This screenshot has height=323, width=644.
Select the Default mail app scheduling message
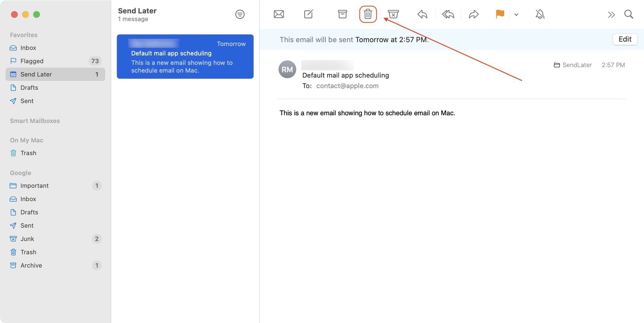185,57
